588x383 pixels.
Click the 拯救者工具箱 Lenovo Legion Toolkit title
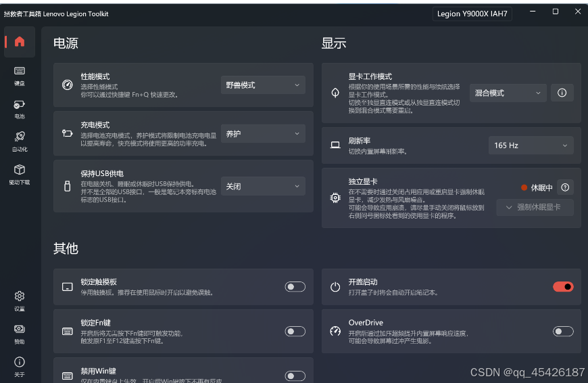coord(56,14)
